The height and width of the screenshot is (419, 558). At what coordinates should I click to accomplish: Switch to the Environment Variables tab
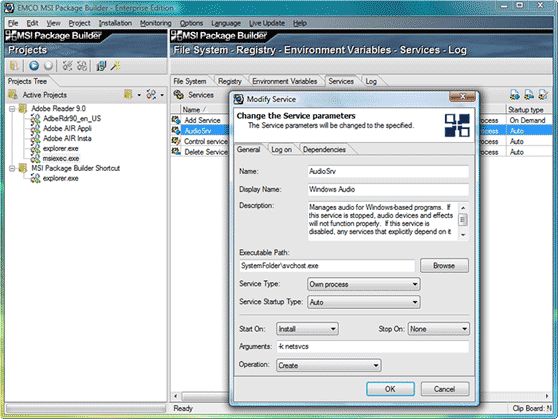click(285, 82)
